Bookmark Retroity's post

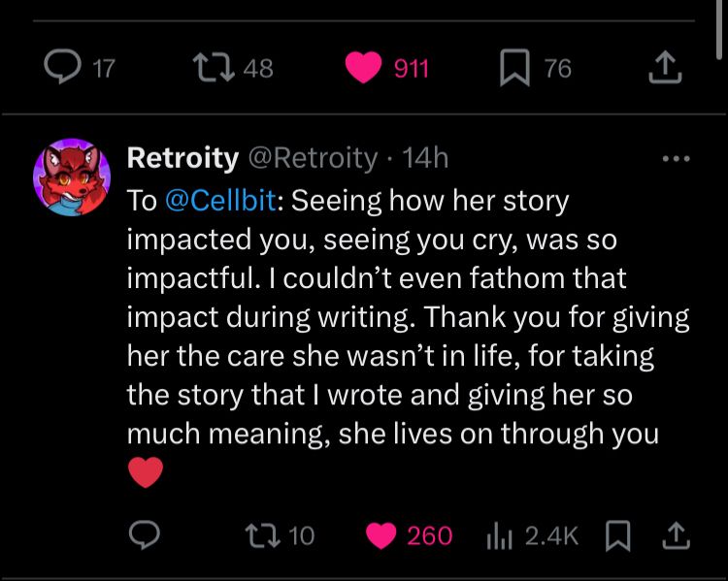tap(616, 534)
